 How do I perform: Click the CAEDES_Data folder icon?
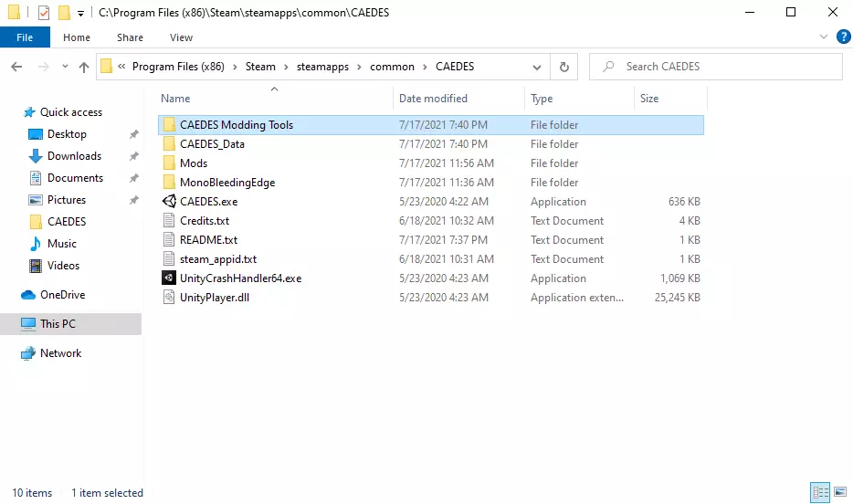coord(169,144)
